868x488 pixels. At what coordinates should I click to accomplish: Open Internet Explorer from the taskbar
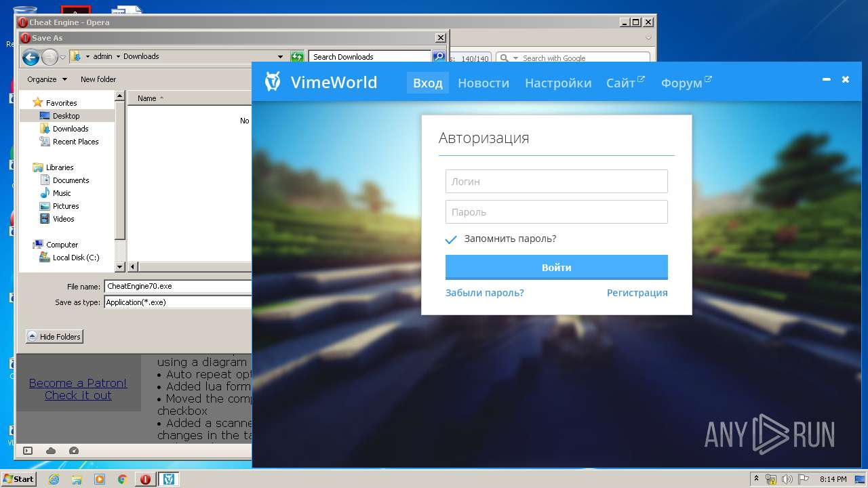pos(54,479)
